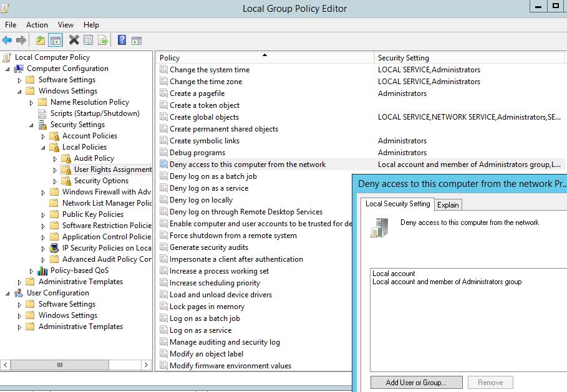
Task: Click the Back arrow toolbar icon
Action: point(7,40)
